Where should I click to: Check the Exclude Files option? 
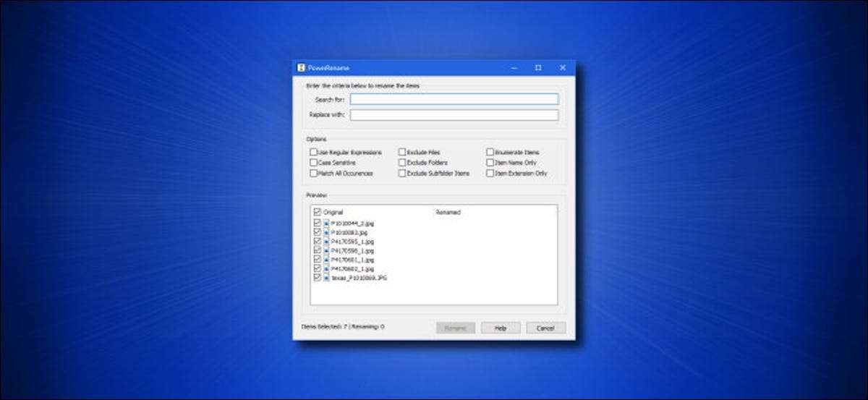click(402, 153)
